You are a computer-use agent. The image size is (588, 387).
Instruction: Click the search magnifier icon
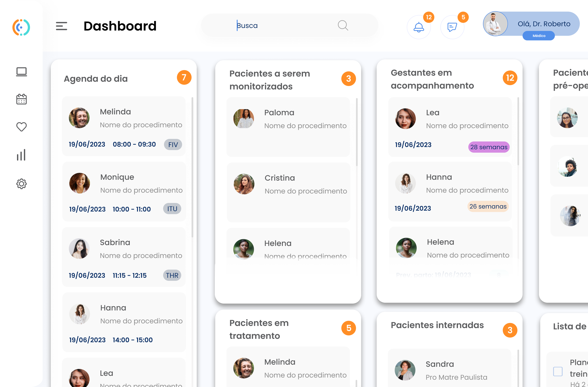click(x=343, y=25)
